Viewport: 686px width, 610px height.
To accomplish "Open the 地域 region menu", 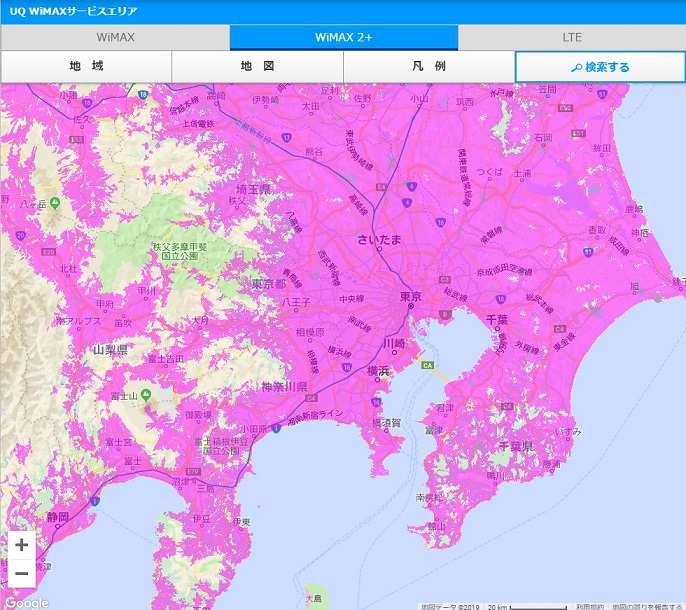I will [86, 67].
